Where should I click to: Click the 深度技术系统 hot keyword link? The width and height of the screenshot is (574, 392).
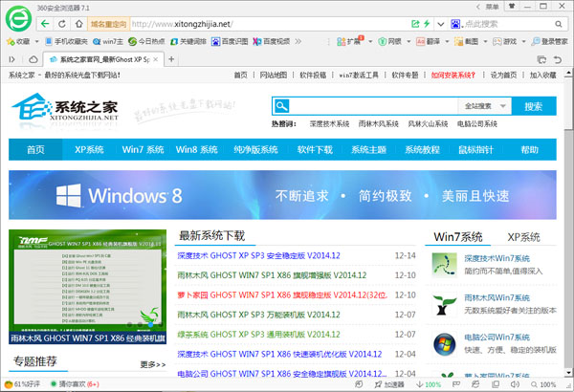click(x=329, y=123)
